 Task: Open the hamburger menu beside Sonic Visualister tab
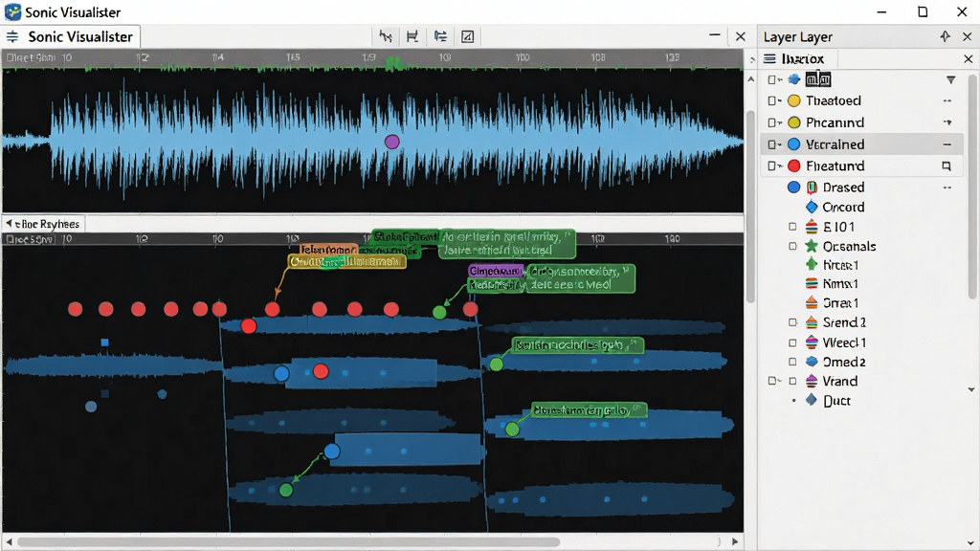(12, 37)
